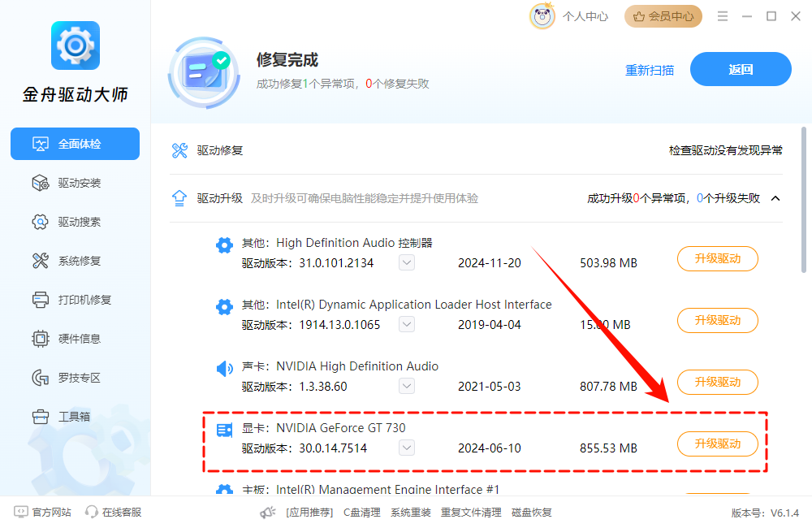Expand version info for NVIDIA GeForce GT 730

click(x=406, y=448)
